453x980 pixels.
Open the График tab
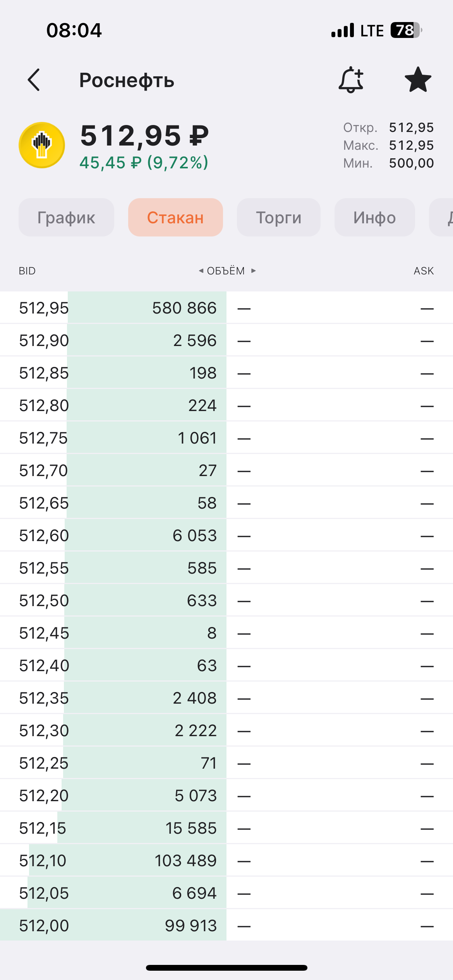pos(66,218)
